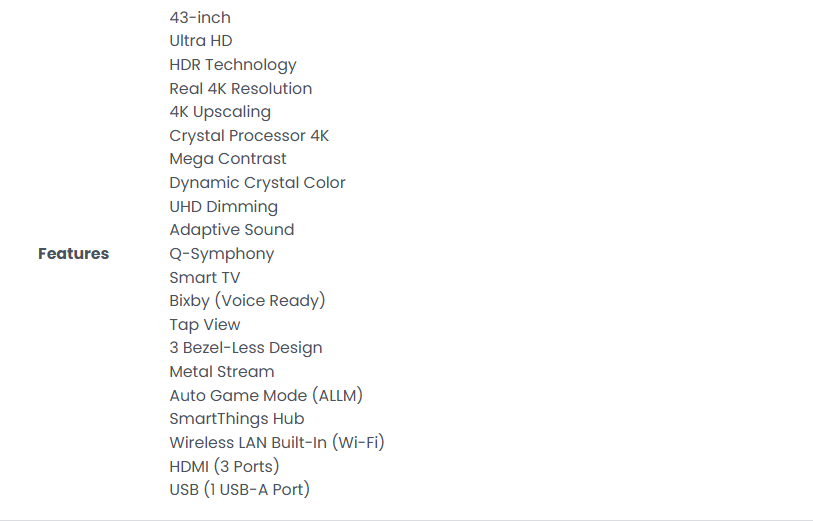Select Adaptive Sound feature line
Screen dimensions: 813x521
[232, 230]
